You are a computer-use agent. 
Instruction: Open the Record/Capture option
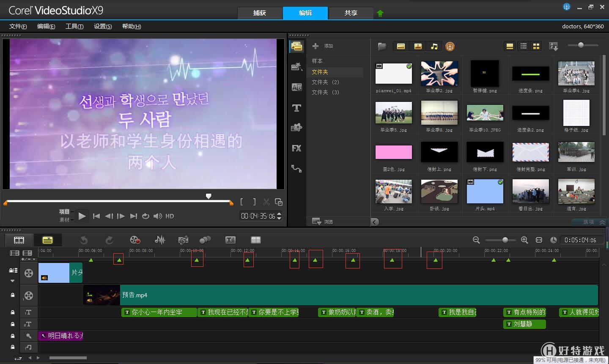click(x=135, y=240)
